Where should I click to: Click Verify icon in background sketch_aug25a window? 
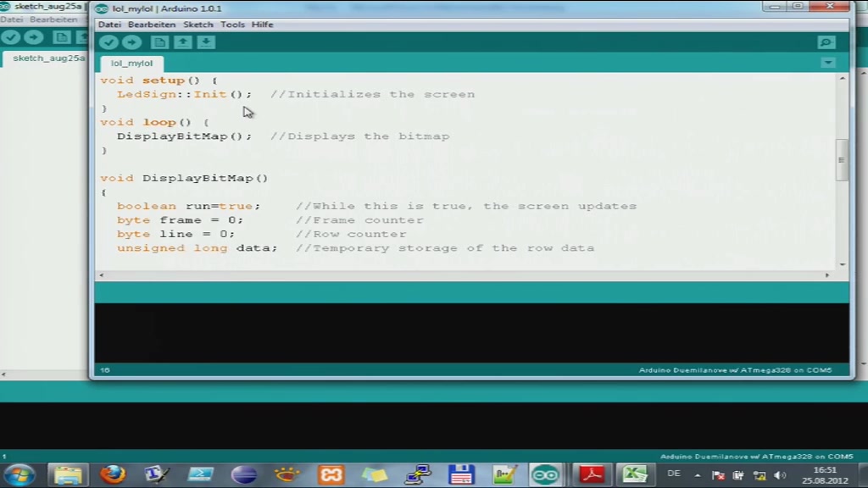(10, 37)
